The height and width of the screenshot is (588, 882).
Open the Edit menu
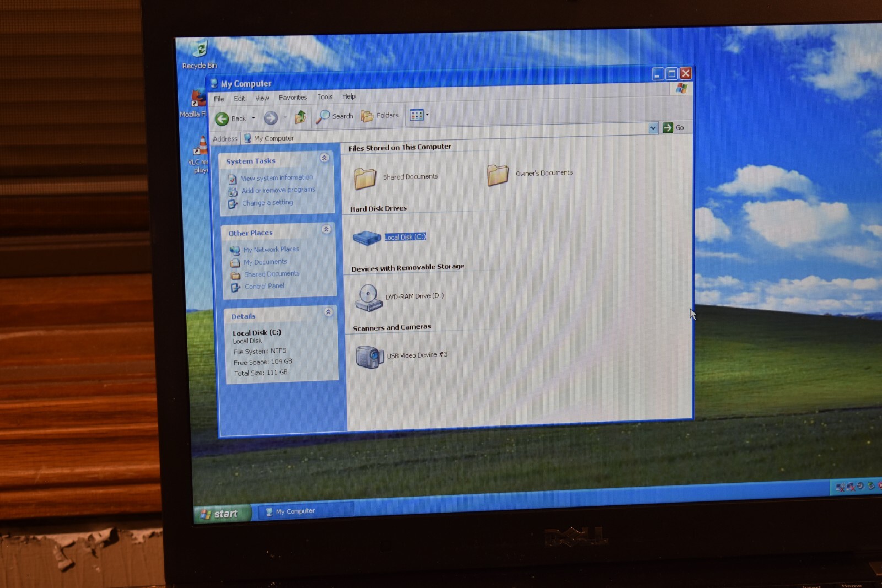239,98
